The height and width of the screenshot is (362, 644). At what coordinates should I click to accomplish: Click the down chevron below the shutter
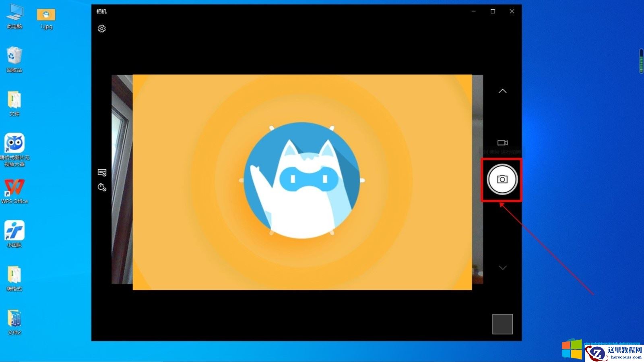point(503,267)
